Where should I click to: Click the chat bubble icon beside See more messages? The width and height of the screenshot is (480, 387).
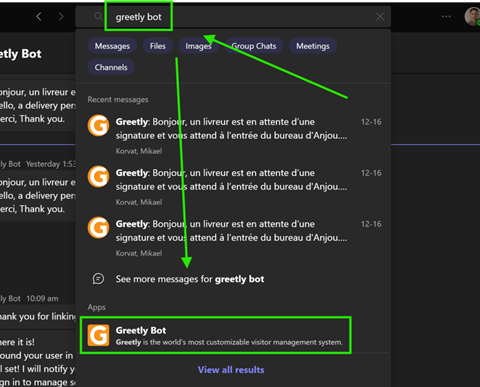click(x=98, y=279)
